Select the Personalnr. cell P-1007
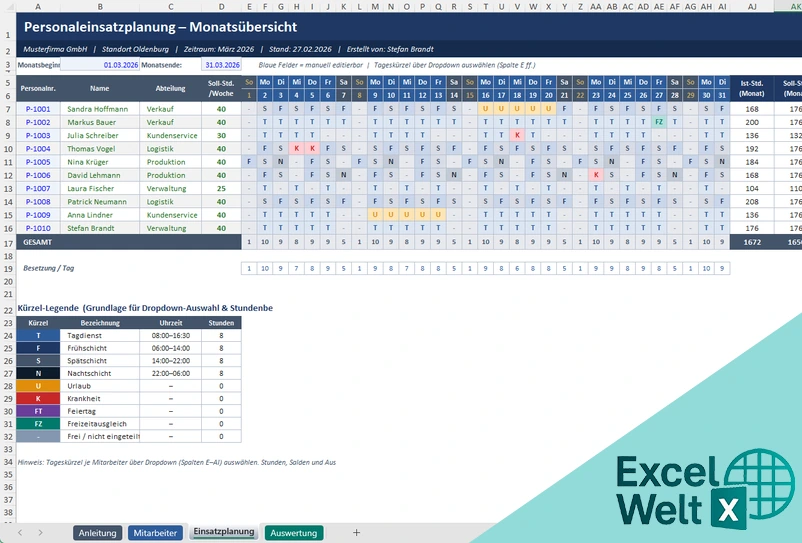This screenshot has width=802, height=543. point(38,189)
